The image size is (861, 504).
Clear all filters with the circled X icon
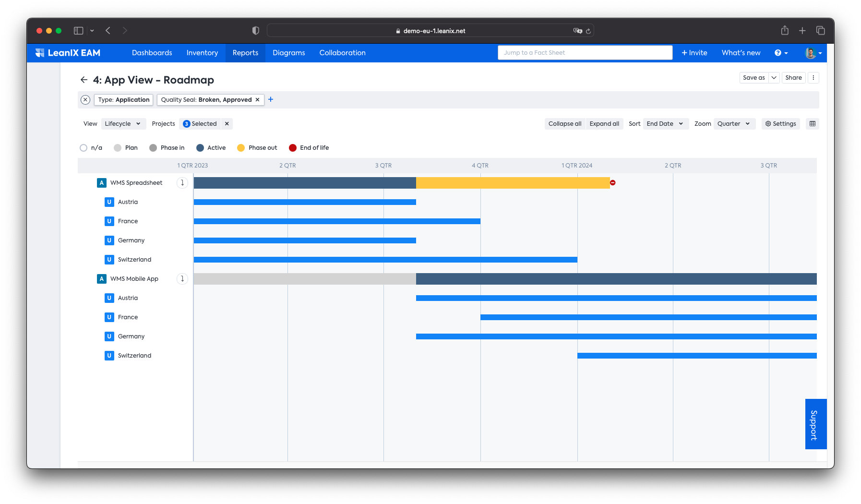(85, 100)
